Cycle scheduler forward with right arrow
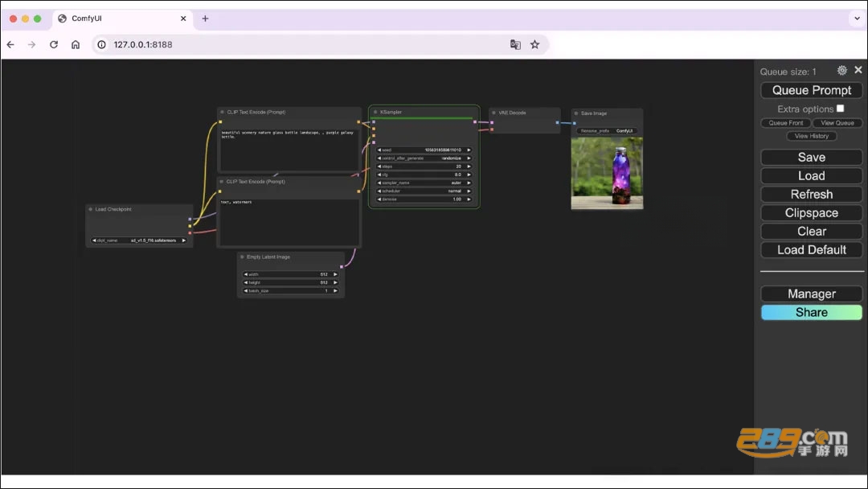The image size is (868, 489). [x=469, y=191]
